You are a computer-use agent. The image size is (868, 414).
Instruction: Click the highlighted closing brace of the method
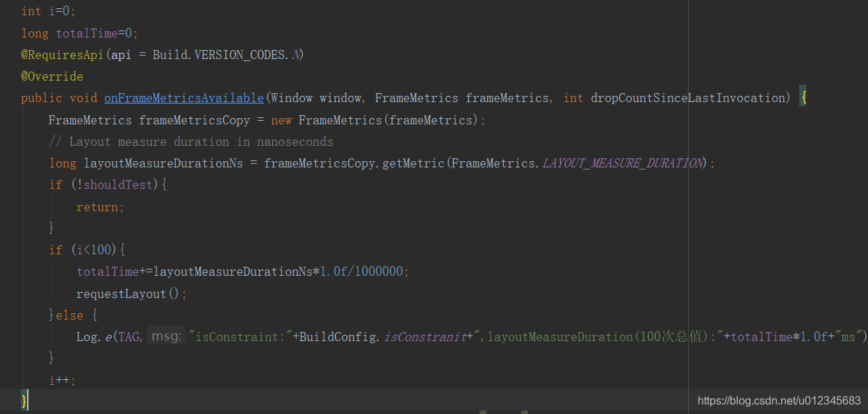(24, 400)
